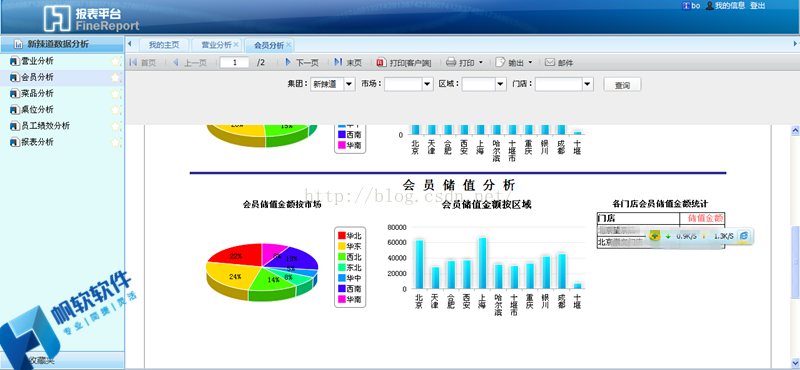Click the email envelope icon
The height and width of the screenshot is (370, 800).
click(x=549, y=62)
